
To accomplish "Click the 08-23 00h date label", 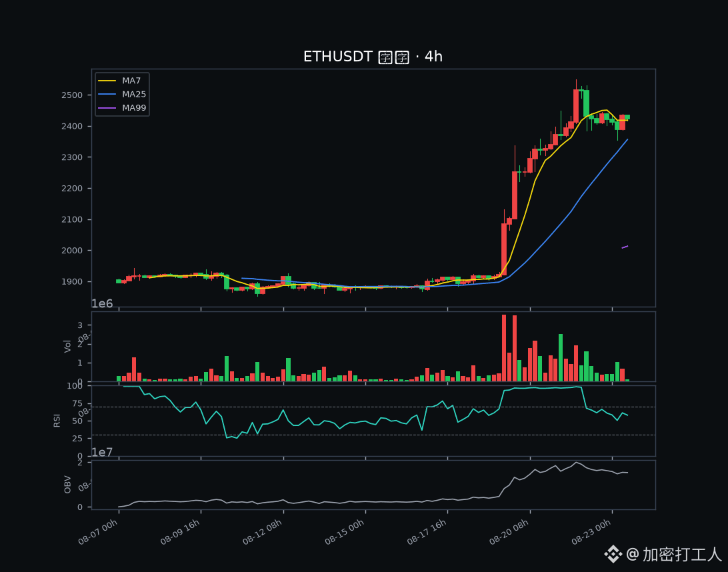I will coord(591,532).
